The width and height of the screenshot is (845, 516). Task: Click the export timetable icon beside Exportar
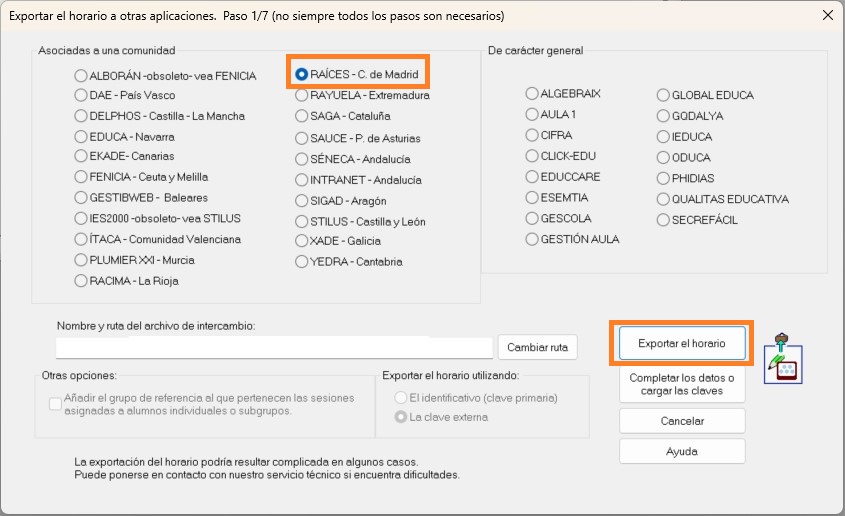coord(783,358)
